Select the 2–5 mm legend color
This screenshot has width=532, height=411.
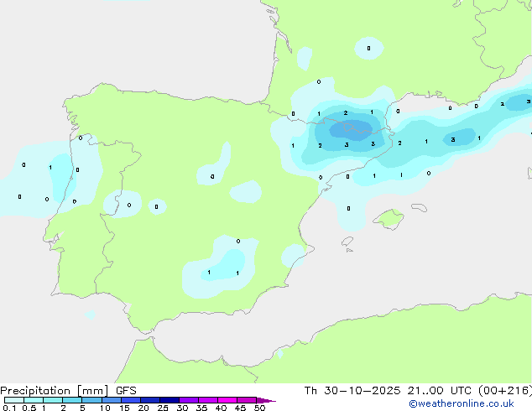point(72,400)
